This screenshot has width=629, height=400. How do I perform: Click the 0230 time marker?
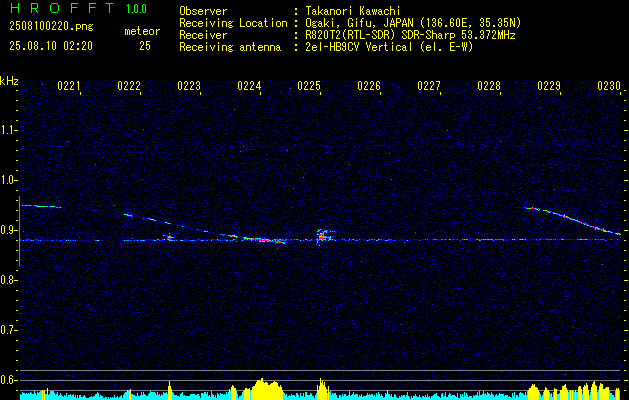pos(609,86)
